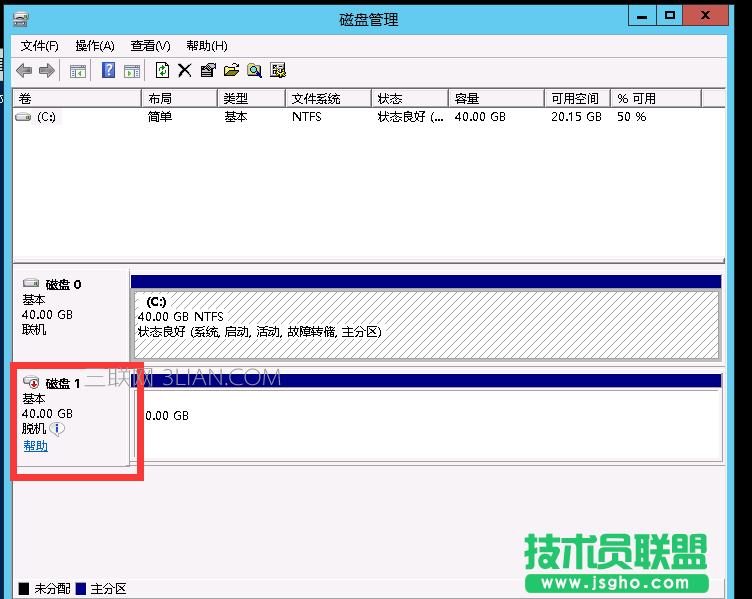Open the 帮助(H) menu
This screenshot has height=599, width=752.
tap(206, 46)
